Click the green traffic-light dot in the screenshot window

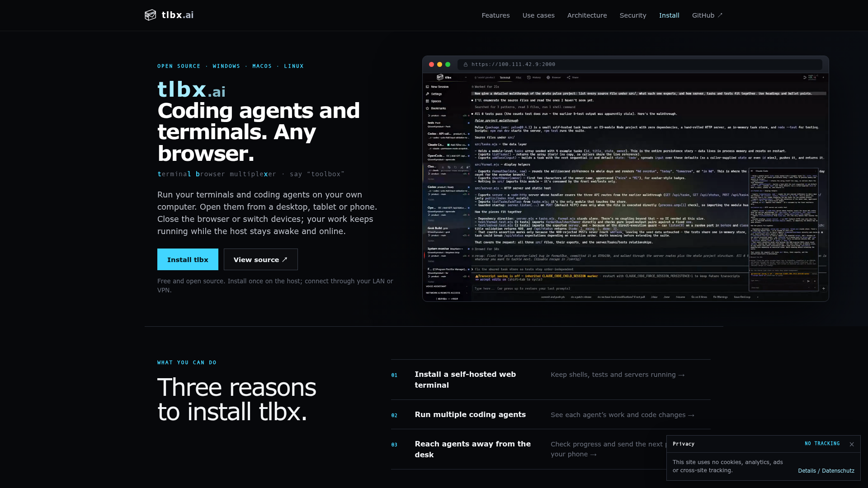point(448,65)
